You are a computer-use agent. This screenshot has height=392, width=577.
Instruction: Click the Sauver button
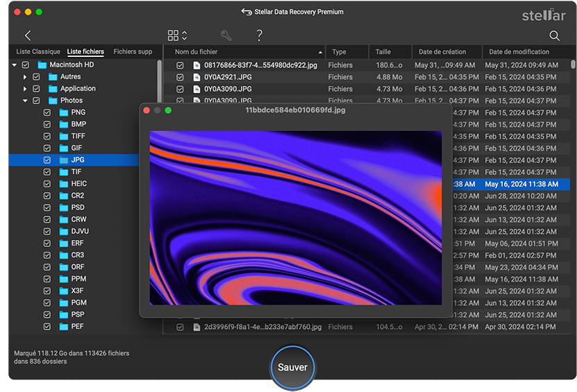(292, 367)
